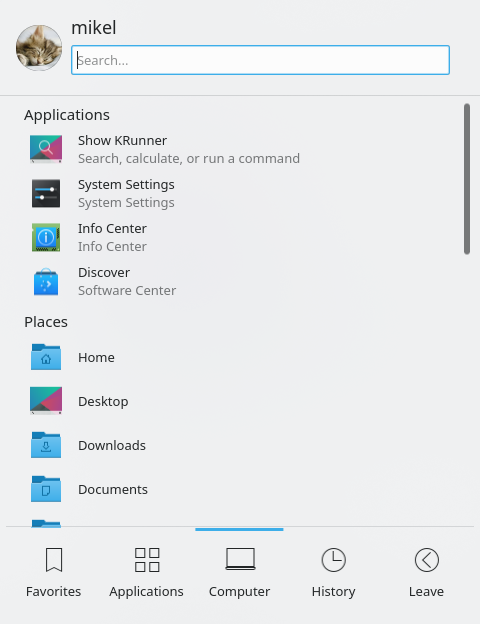The image size is (480, 624).
Task: Click the Applications grid icon
Action: click(147, 560)
